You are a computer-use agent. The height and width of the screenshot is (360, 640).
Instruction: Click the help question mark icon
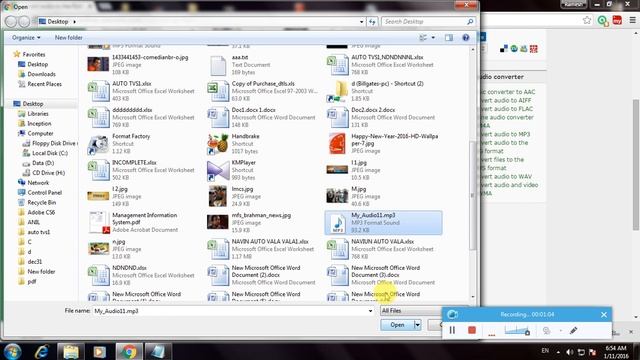click(465, 38)
